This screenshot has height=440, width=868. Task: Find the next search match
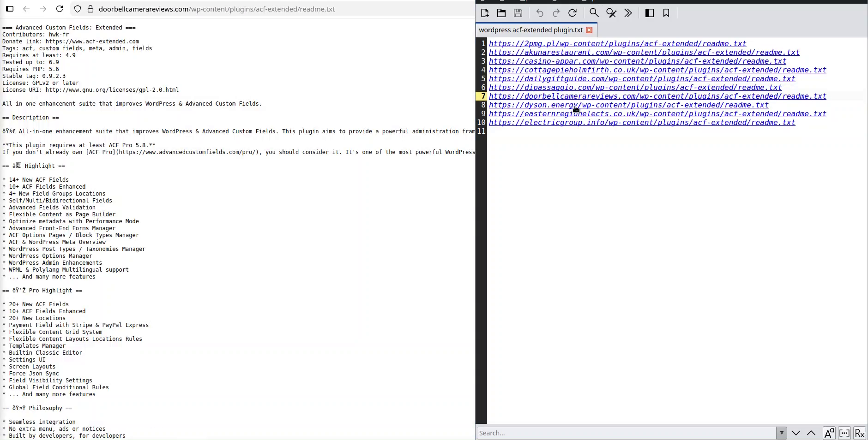(796, 433)
